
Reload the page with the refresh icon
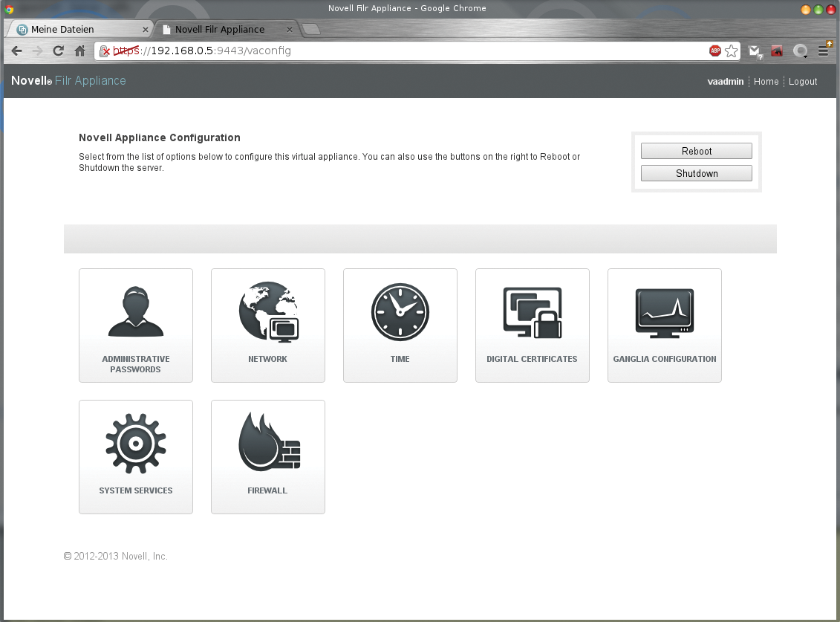[x=58, y=51]
